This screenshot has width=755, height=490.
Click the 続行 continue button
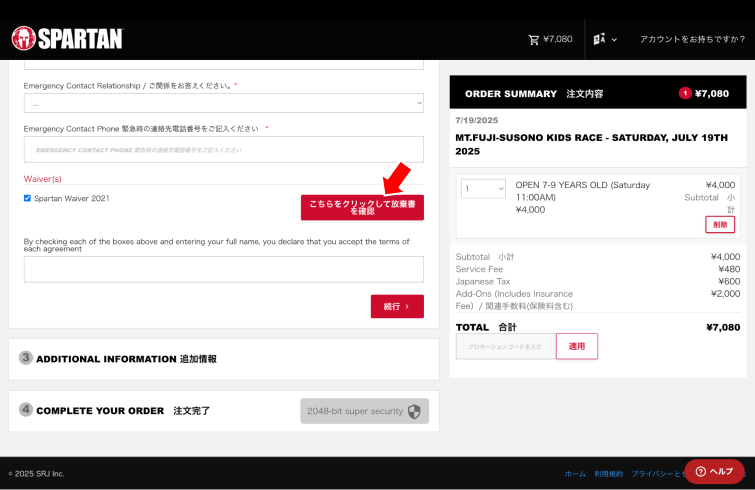tap(397, 306)
